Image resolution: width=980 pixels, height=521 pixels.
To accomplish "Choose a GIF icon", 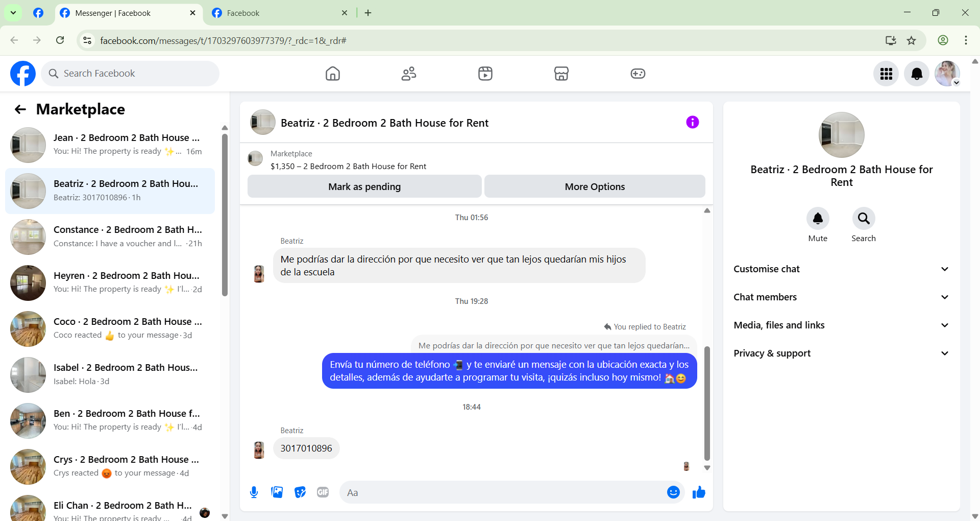I will click(x=323, y=492).
